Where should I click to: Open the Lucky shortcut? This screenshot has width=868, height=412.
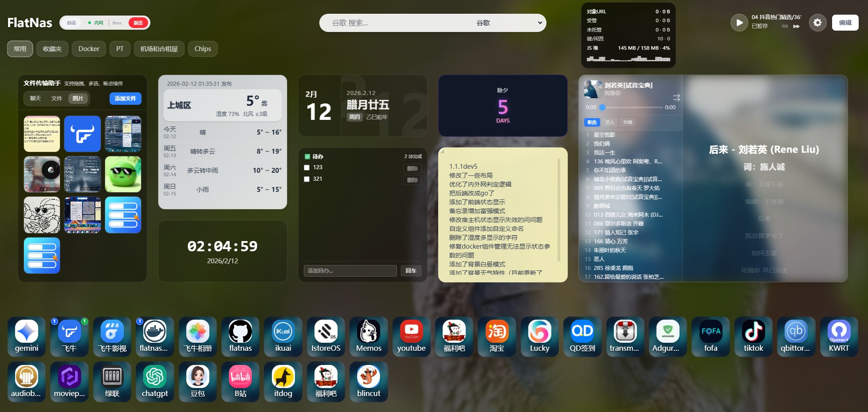[539, 337]
